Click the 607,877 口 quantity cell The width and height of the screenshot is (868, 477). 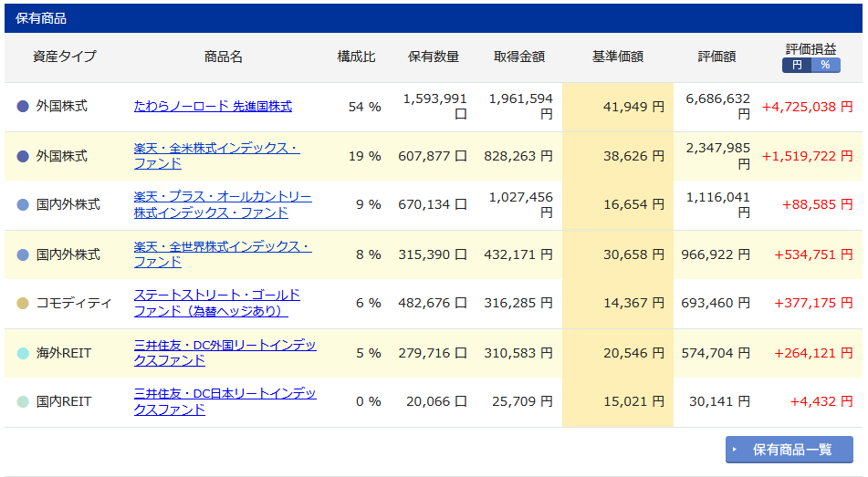click(x=433, y=156)
